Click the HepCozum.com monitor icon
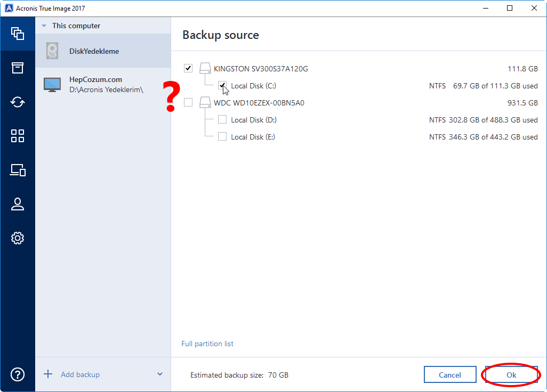 coord(52,85)
